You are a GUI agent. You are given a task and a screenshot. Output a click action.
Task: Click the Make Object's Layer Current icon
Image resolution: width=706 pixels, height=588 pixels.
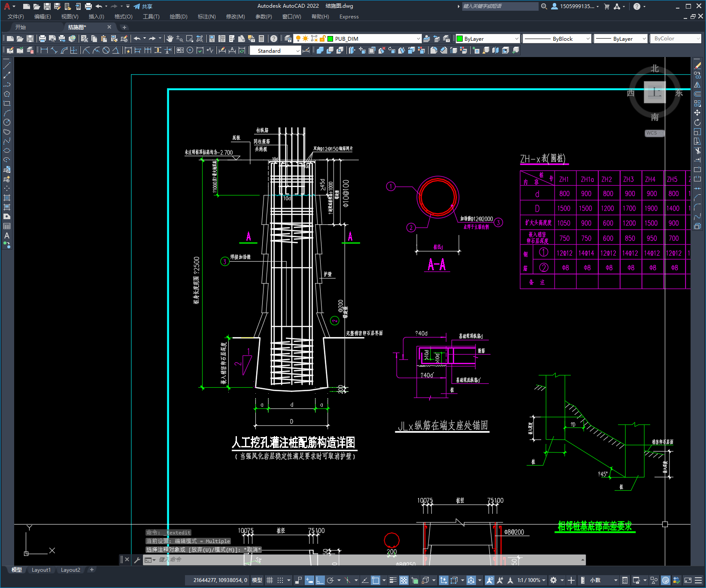coord(427,39)
